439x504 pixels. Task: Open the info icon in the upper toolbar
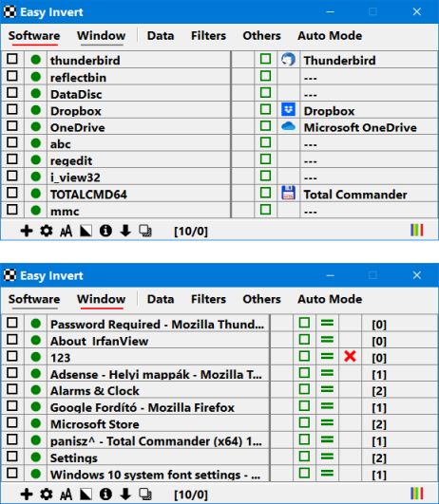pos(105,231)
